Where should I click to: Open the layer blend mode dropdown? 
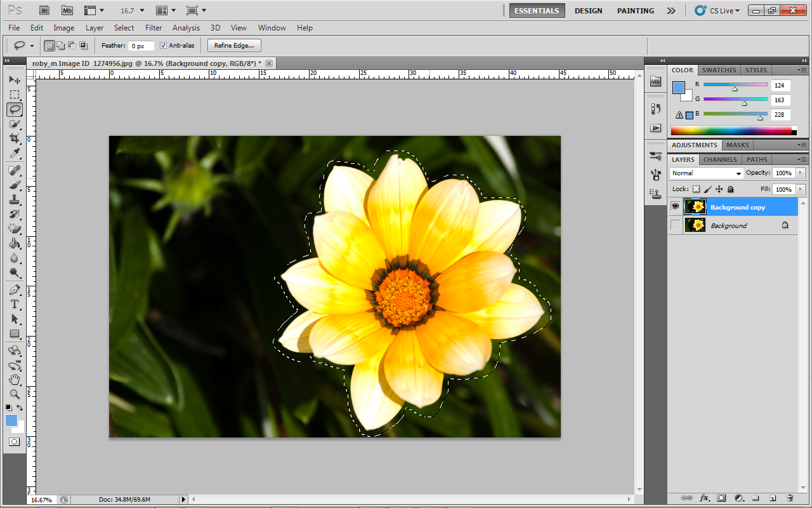pos(707,173)
